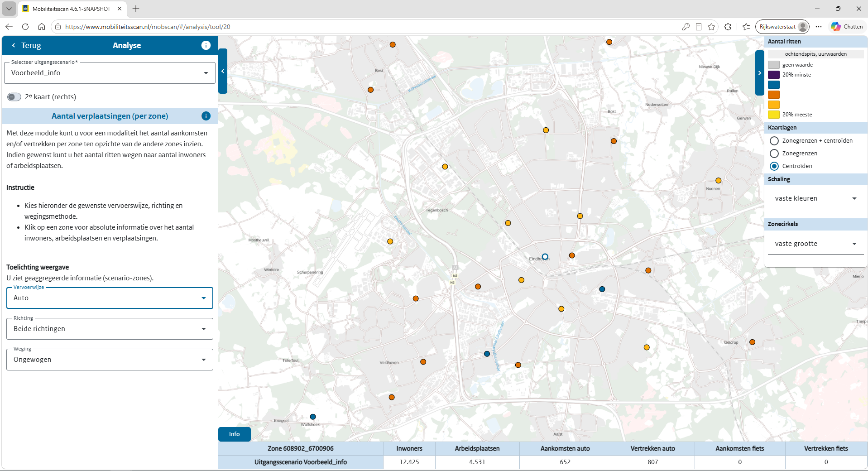Select Zonegrenzen + centroïden radio option
Screen dimensions: 868x471
774,141
